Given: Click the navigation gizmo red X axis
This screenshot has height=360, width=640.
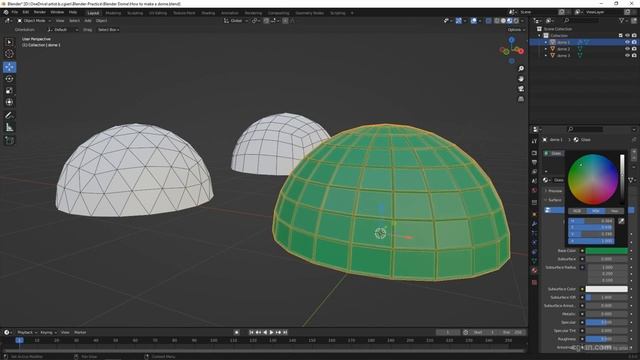Looking at the screenshot, I should pyautogui.click(x=521, y=51).
